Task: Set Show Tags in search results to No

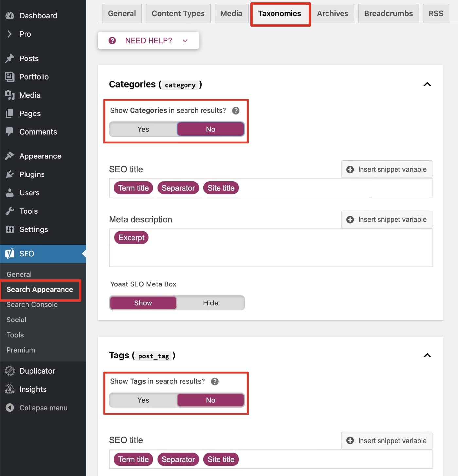Action: click(210, 400)
